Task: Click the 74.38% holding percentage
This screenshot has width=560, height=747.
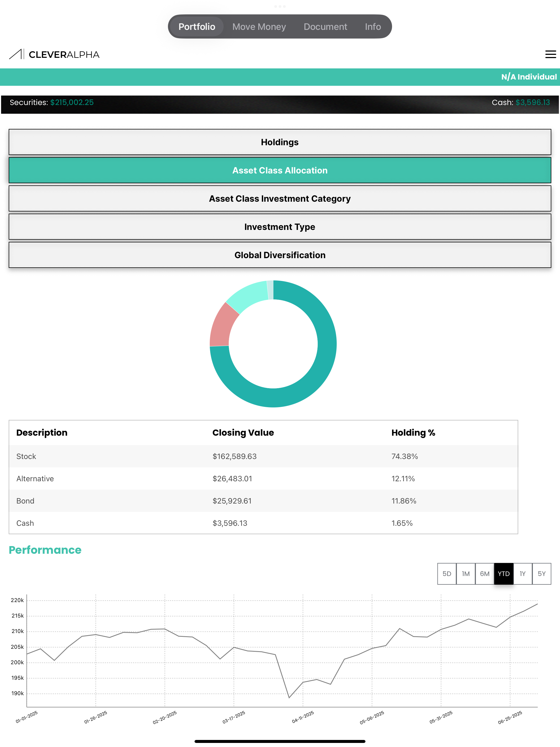Action: tap(404, 456)
